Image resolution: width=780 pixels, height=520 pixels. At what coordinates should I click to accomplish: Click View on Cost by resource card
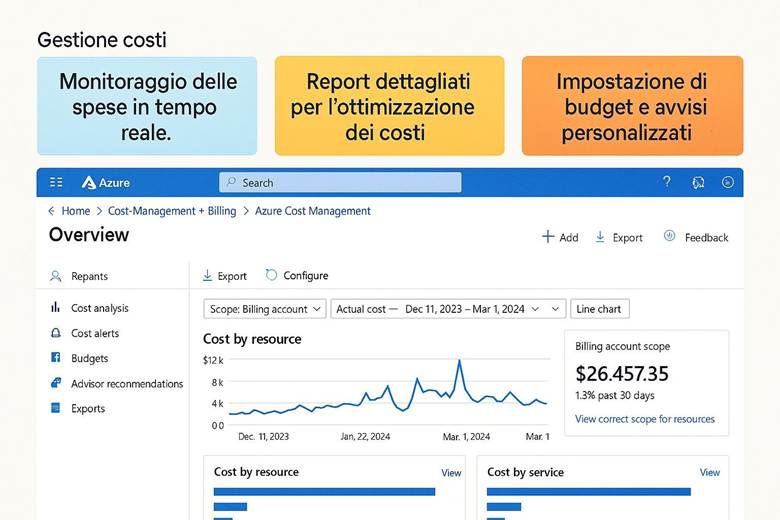pos(451,473)
